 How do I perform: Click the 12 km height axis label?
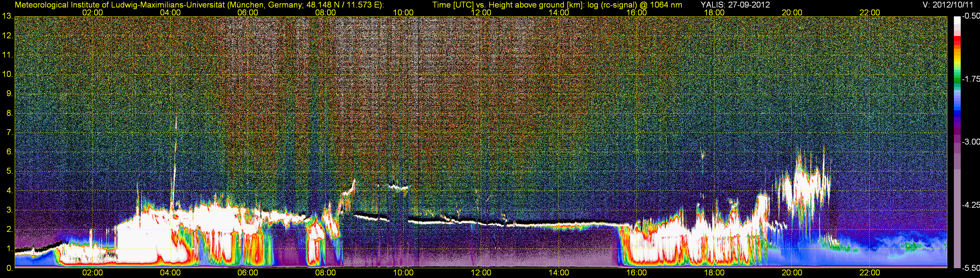point(7,36)
